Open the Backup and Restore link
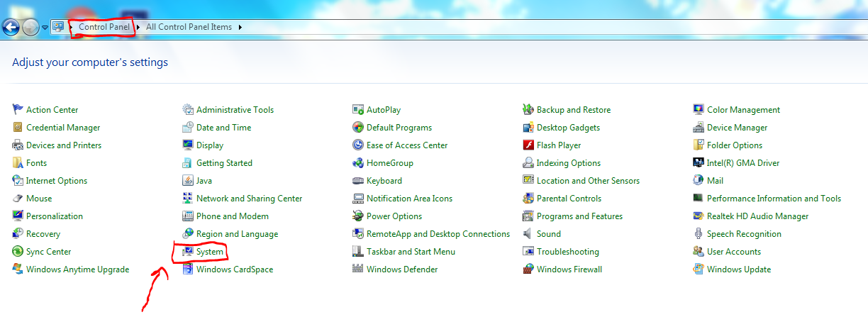 (x=574, y=110)
